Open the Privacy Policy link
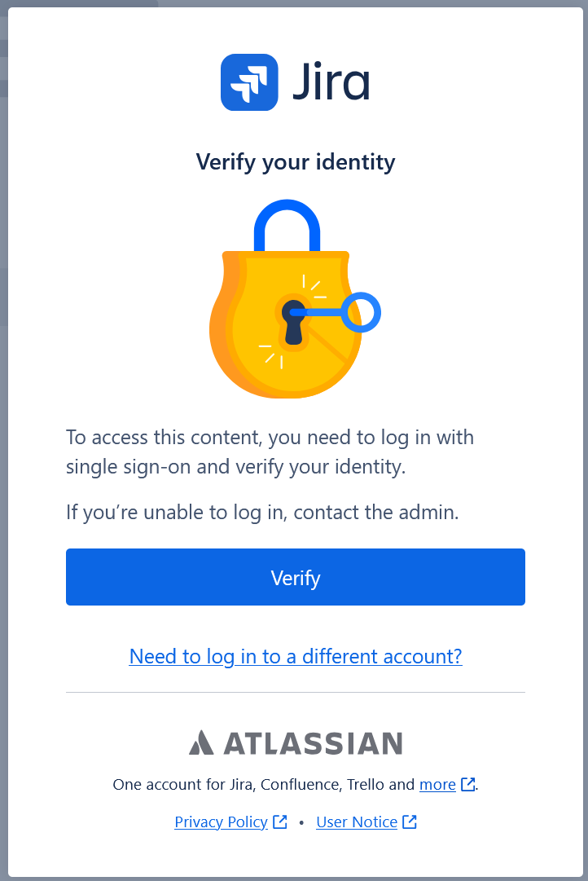This screenshot has height=881, width=588. click(221, 822)
